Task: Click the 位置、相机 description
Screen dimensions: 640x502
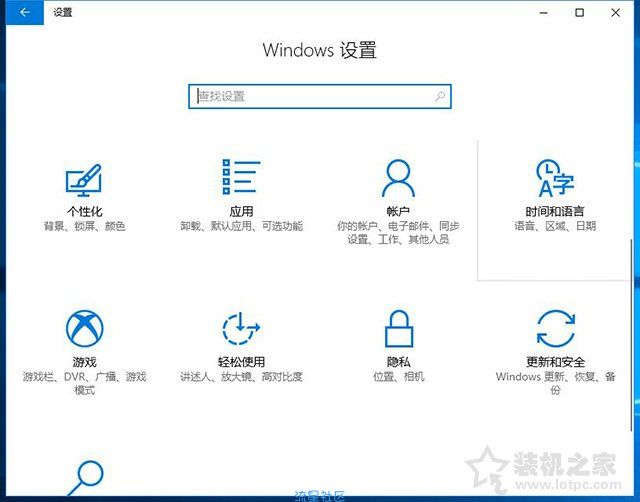Action: 398,376
